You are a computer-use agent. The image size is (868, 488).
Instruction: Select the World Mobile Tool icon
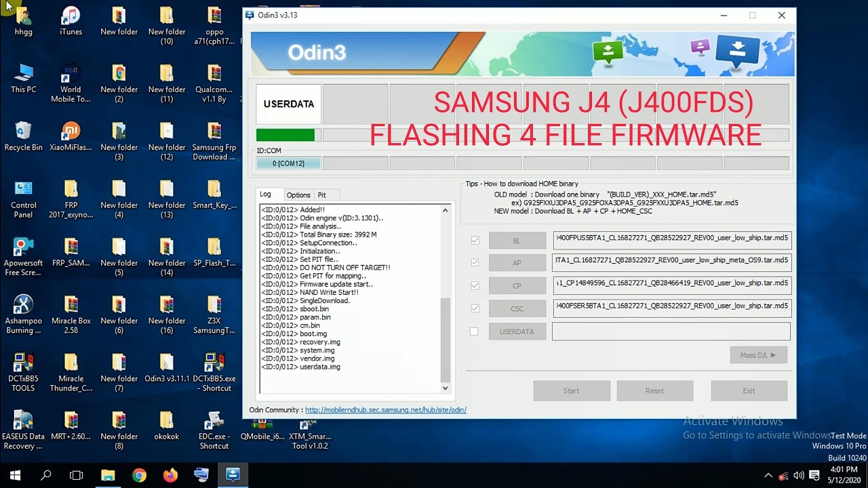(x=71, y=83)
